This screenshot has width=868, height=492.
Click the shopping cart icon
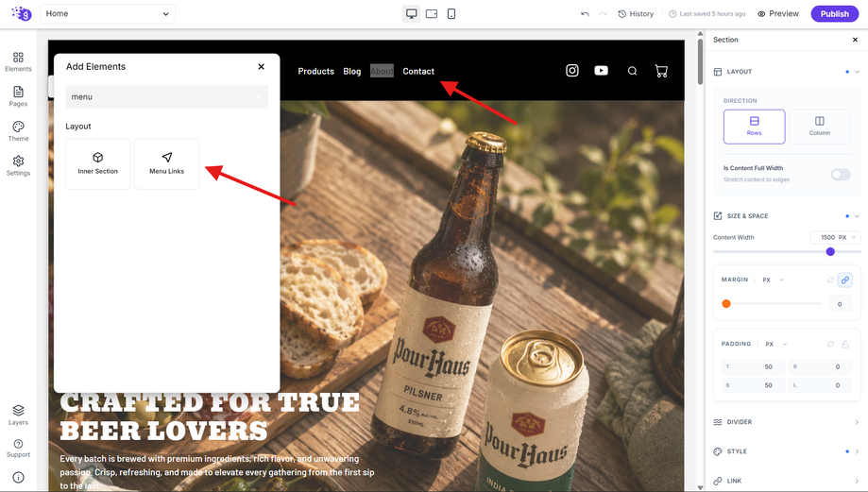[661, 71]
